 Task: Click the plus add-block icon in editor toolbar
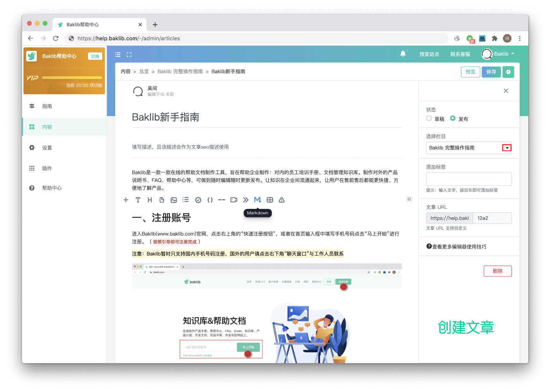126,200
